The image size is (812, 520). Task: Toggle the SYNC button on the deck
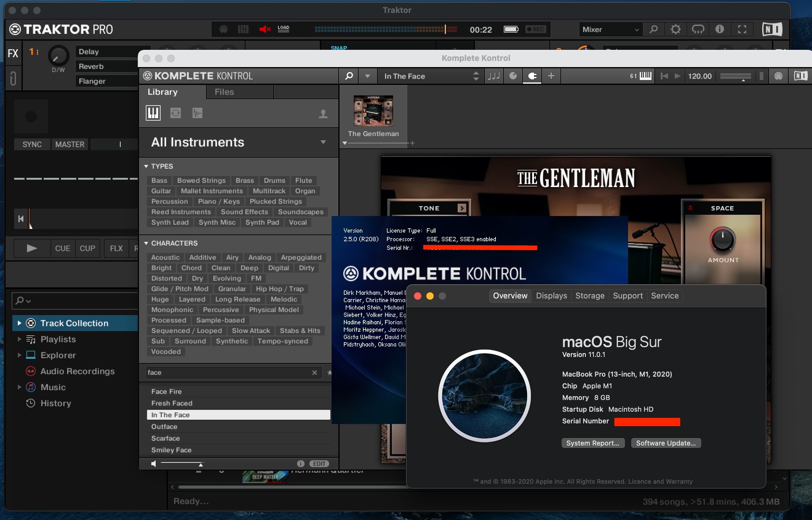tap(32, 145)
